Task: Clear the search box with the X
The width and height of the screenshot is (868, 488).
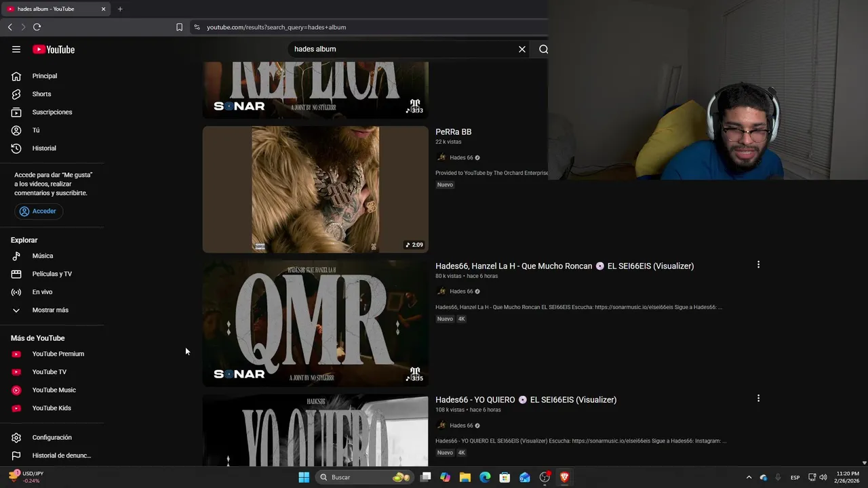Action: pyautogui.click(x=522, y=49)
